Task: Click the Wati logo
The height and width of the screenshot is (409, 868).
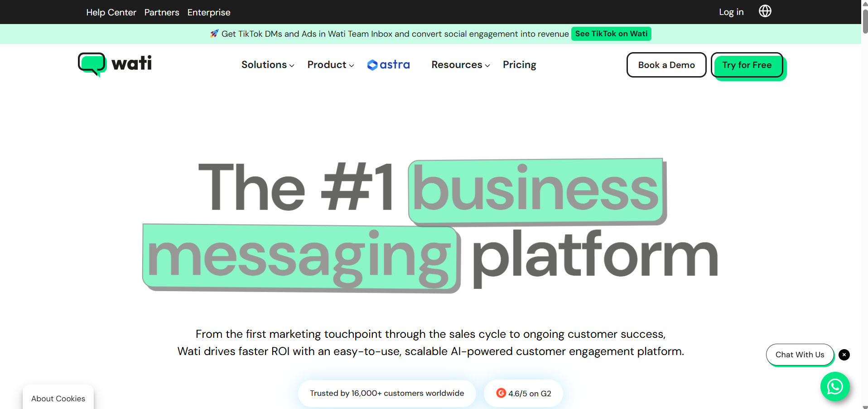Action: pos(115,64)
